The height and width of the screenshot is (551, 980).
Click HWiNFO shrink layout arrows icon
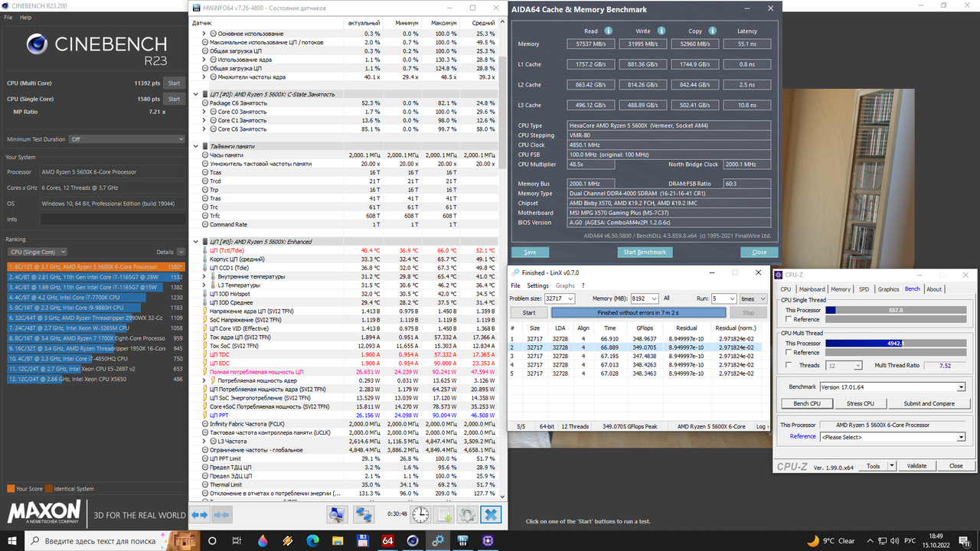coord(221,515)
